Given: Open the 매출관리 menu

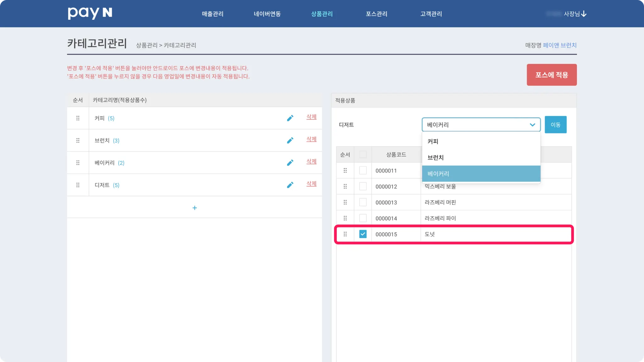Looking at the screenshot, I should (x=213, y=14).
